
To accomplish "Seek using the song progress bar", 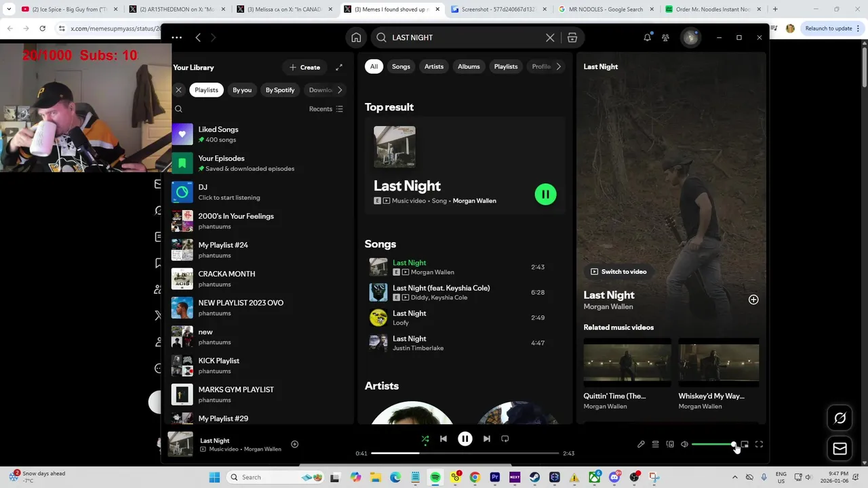I will (465, 453).
